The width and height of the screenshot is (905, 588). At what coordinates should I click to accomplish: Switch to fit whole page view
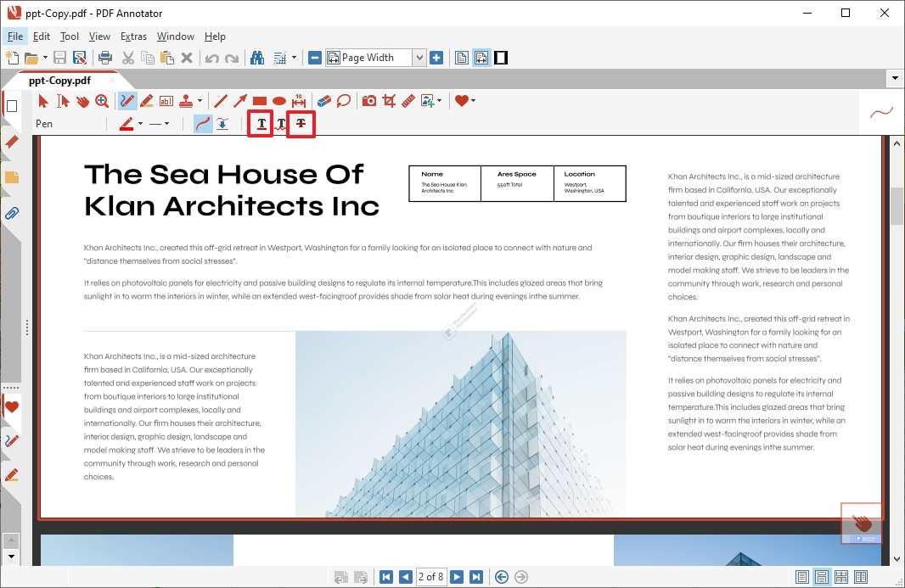tap(462, 58)
